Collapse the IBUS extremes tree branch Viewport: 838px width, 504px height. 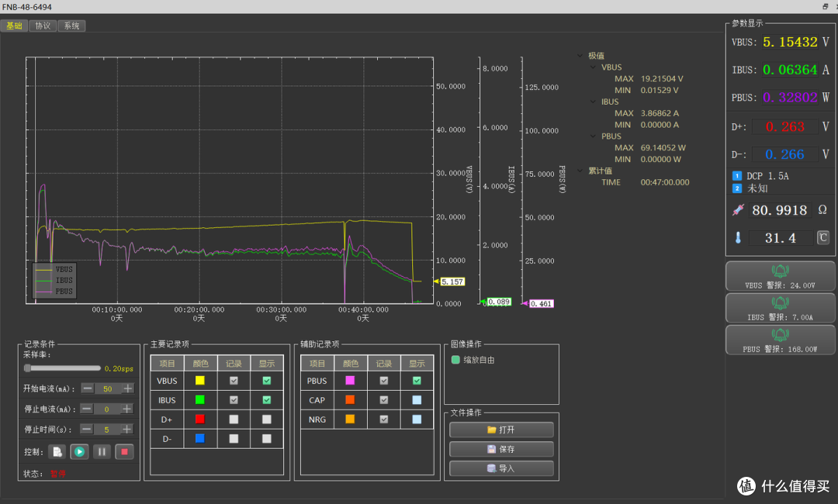click(x=594, y=102)
